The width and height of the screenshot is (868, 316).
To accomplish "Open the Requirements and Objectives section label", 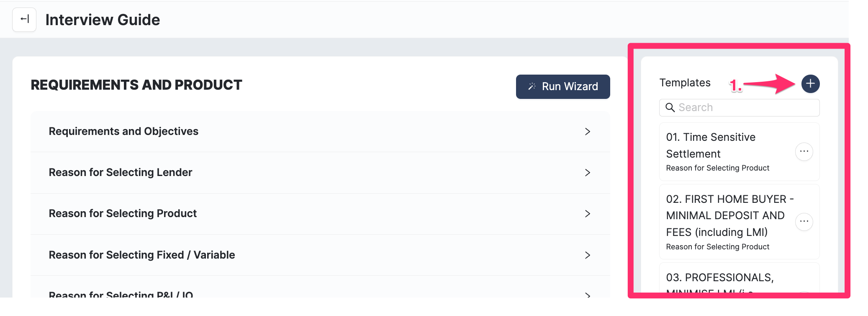I will 123,132.
